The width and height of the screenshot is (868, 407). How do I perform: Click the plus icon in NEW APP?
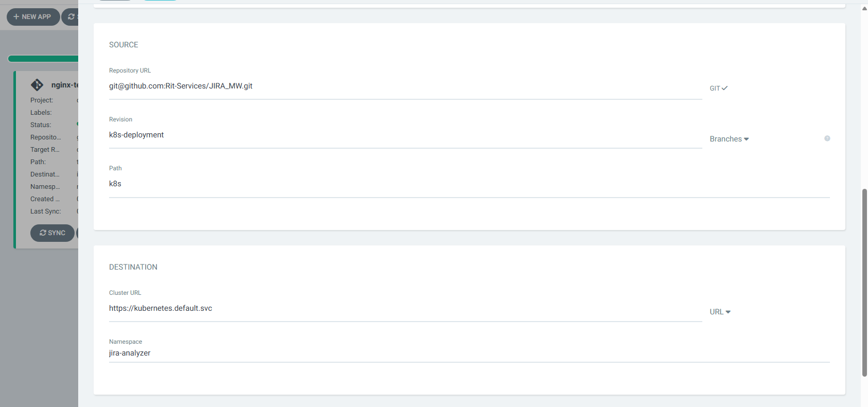[16, 17]
